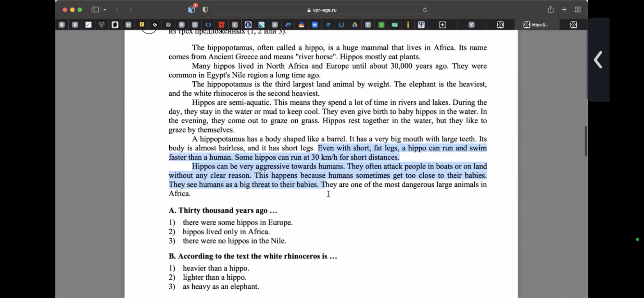644x298 pixels.
Task: Open the Share menu
Action: coord(550,9)
